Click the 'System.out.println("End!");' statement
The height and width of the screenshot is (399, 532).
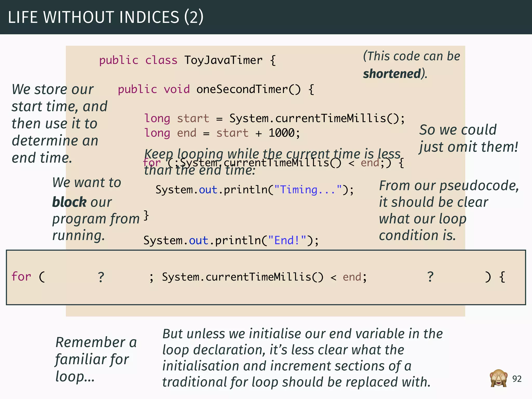coord(231,240)
